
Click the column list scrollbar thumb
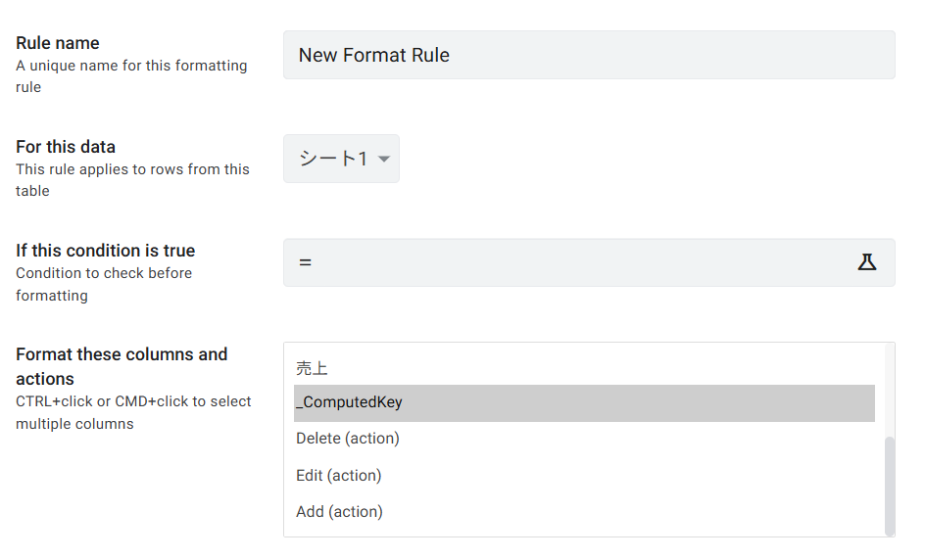coord(890,485)
